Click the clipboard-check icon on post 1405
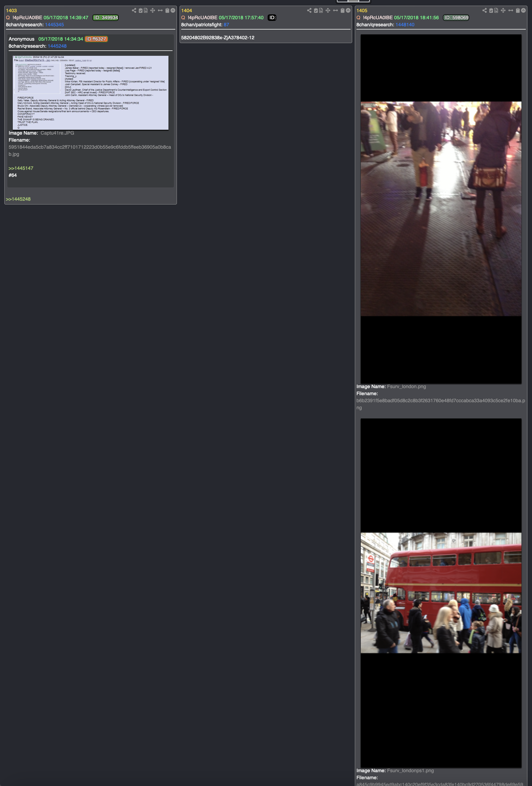Image resolution: width=532 pixels, height=786 pixels. point(491,11)
